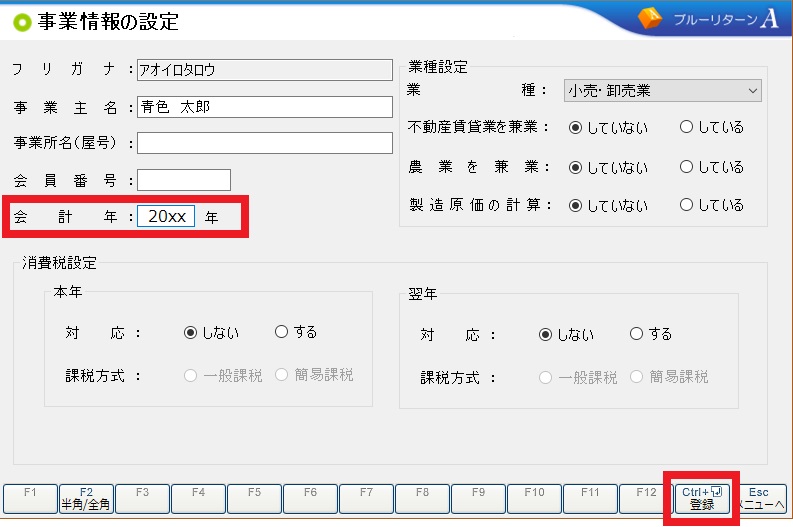Image resolution: width=793 pixels, height=527 pixels.
Task: Click the green circle icon beside 事業情報の設定
Action: (x=22, y=22)
